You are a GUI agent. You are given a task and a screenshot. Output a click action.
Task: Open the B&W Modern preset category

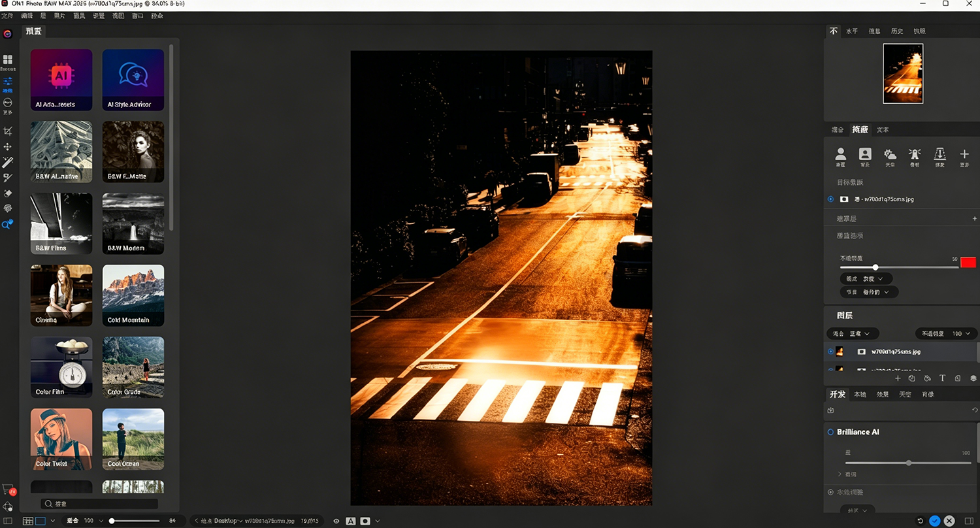[x=133, y=223]
